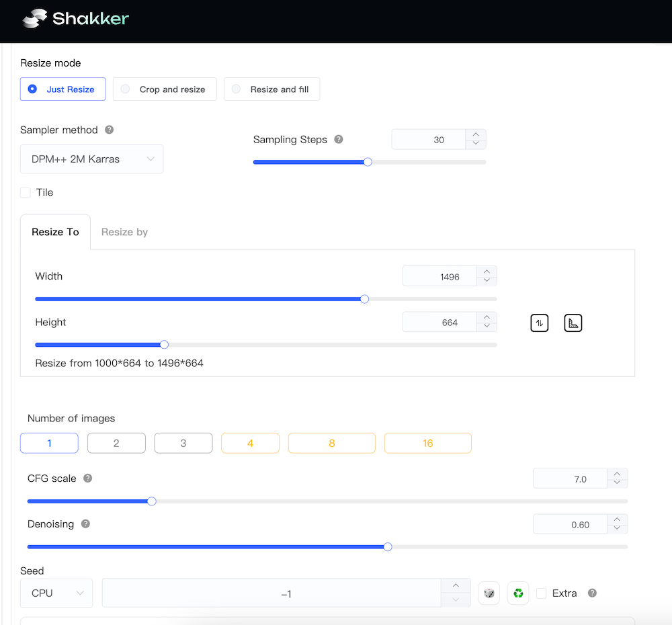
Task: Toggle the Extra seed checkbox
Action: point(542,593)
